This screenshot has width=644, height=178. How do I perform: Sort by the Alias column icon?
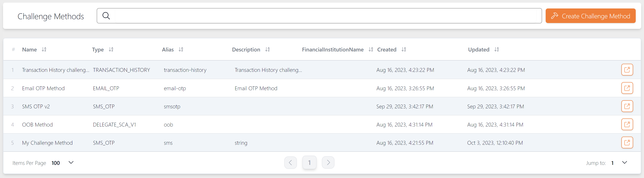tap(181, 49)
